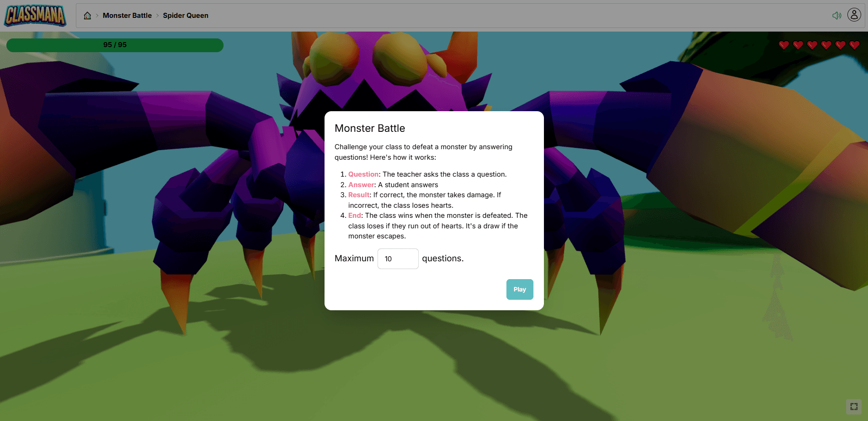Screen dimensions: 868x421
Task: Open the user profile icon
Action: pos(854,15)
